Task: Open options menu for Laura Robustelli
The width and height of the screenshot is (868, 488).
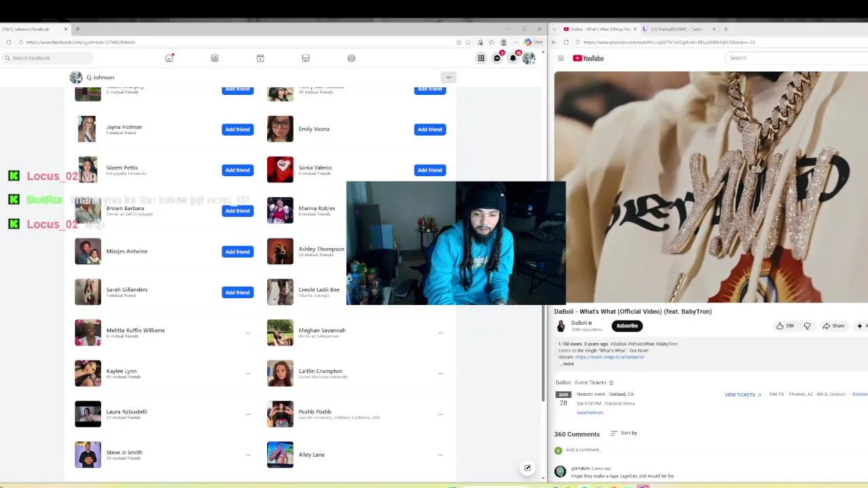Action: (x=248, y=414)
